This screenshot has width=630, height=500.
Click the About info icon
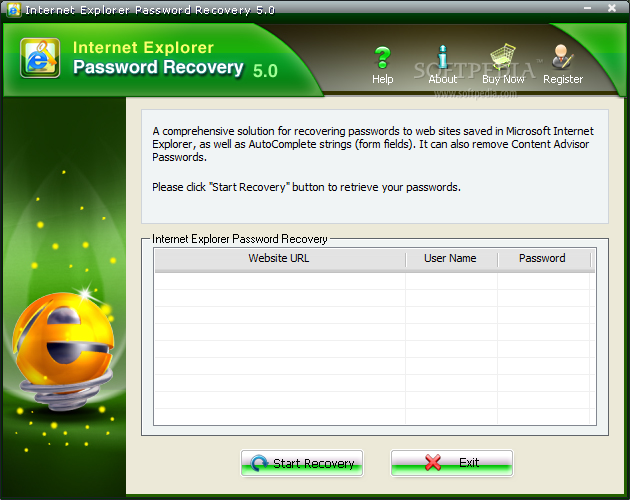coord(442,57)
